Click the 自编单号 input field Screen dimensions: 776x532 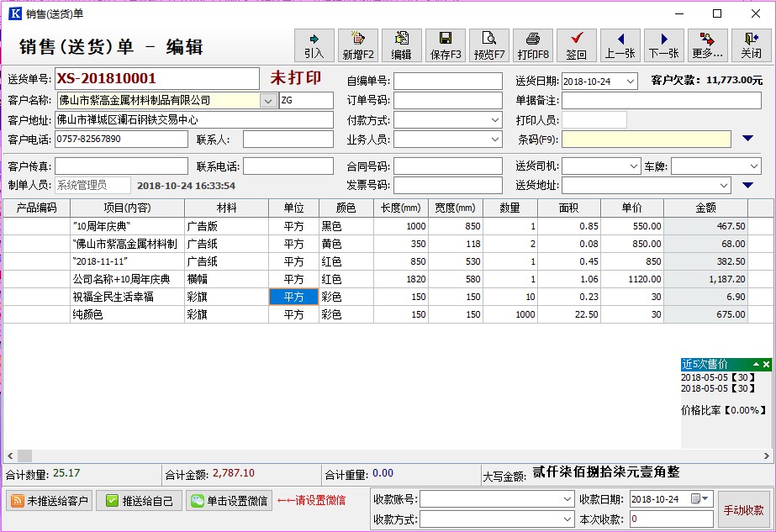(448, 82)
